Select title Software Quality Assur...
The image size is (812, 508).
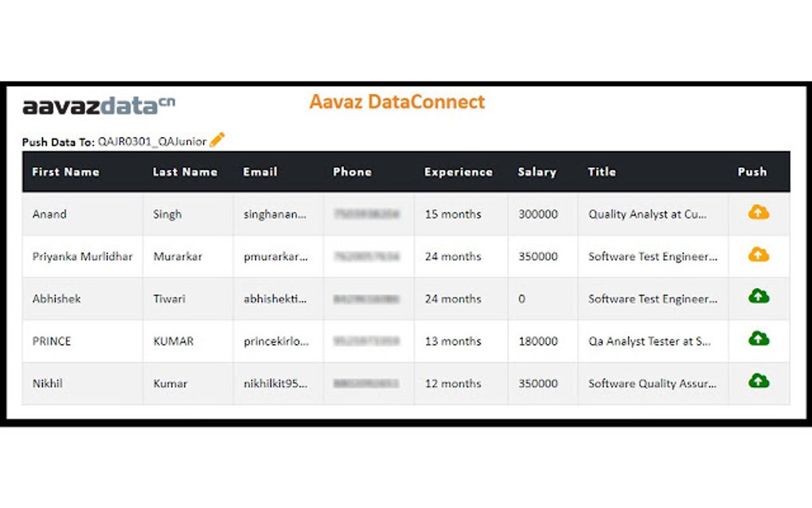click(653, 384)
